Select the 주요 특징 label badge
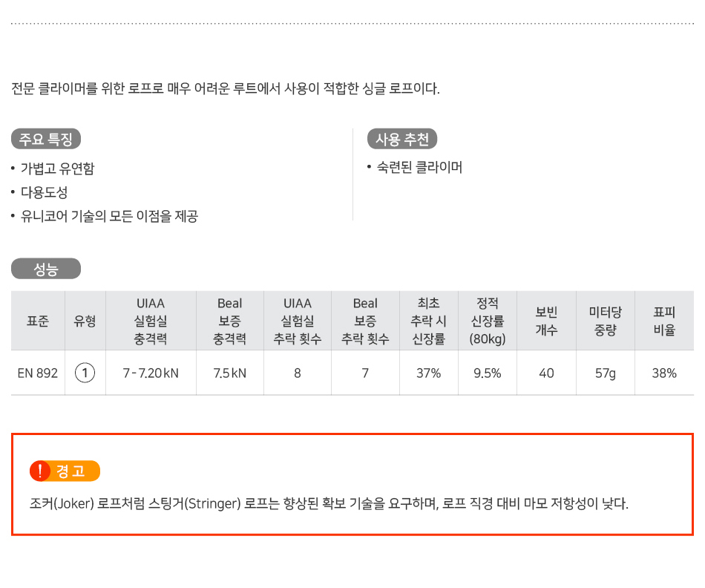705x588 pixels. pos(46,139)
